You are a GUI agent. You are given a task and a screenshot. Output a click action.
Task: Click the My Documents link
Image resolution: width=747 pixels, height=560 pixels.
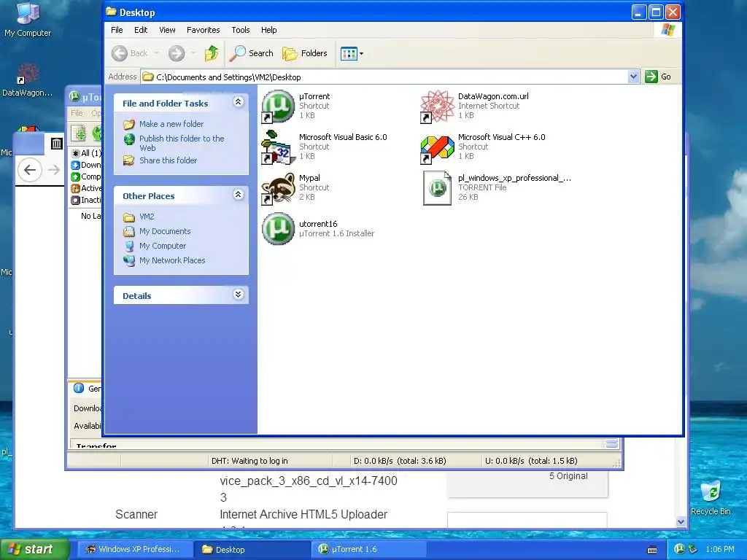click(165, 231)
